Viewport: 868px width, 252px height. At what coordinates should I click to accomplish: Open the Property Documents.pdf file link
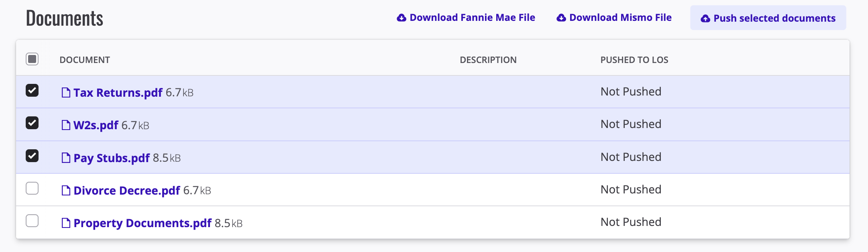[x=142, y=223]
